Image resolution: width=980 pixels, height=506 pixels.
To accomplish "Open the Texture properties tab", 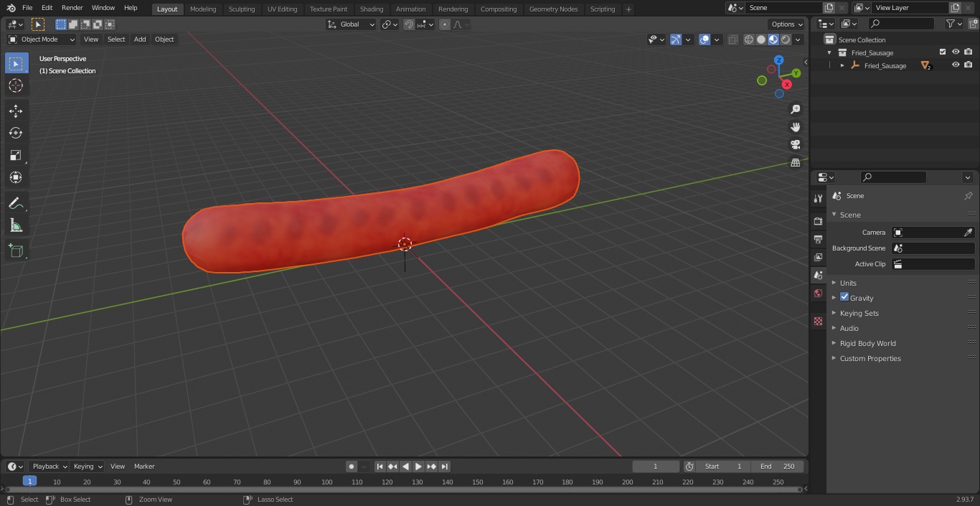I will (x=818, y=321).
